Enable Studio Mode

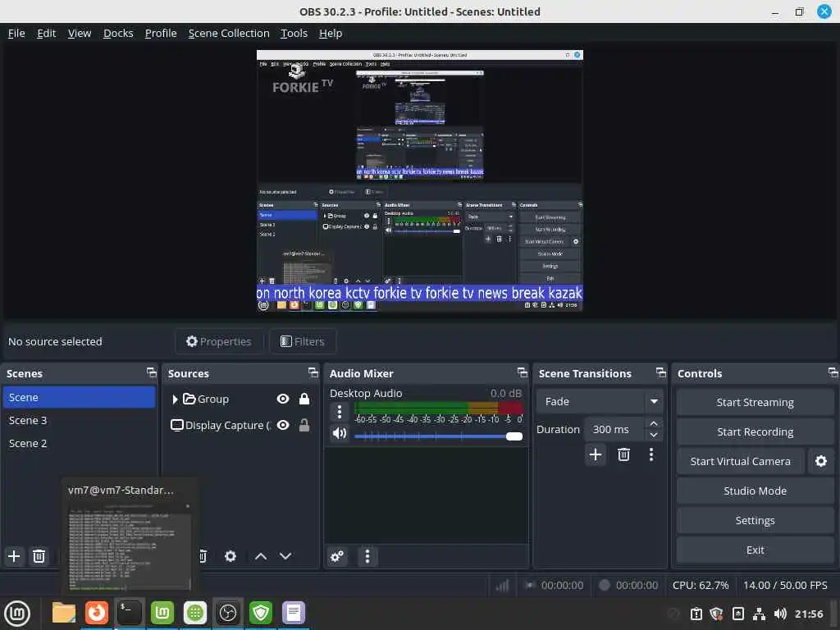point(755,491)
